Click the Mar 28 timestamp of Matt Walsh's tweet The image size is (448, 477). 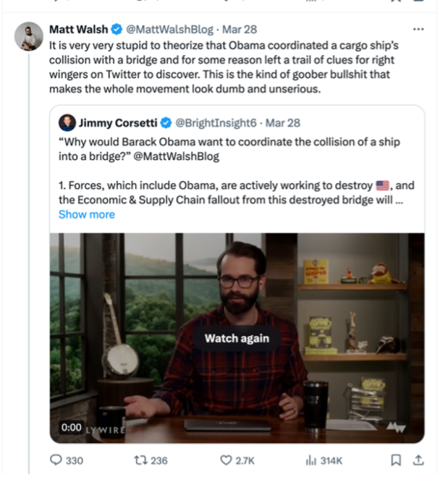[240, 30]
